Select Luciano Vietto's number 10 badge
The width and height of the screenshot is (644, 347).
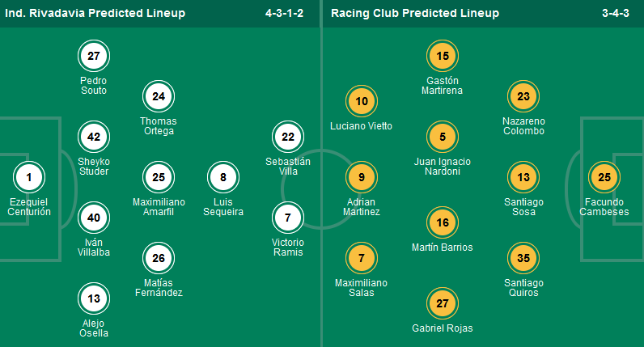362,102
